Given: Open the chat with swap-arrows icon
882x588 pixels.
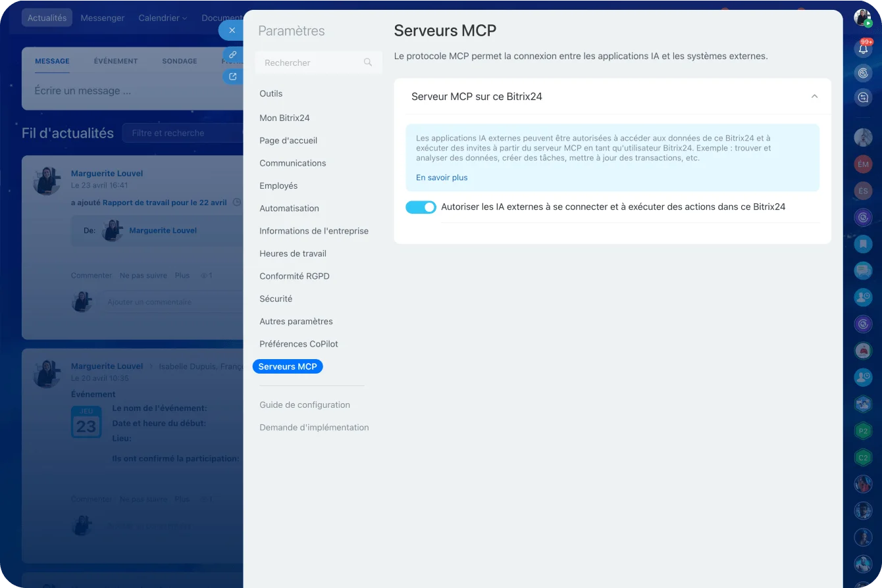Looking at the screenshot, I should coord(864,97).
